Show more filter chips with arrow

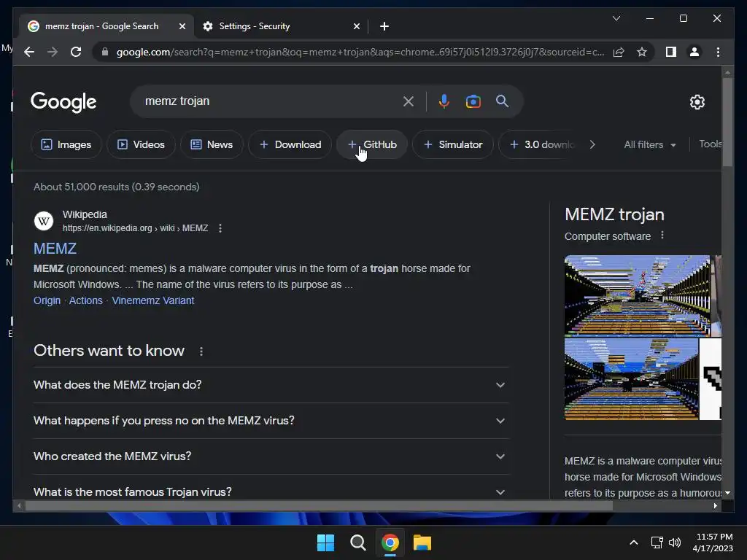tap(592, 144)
